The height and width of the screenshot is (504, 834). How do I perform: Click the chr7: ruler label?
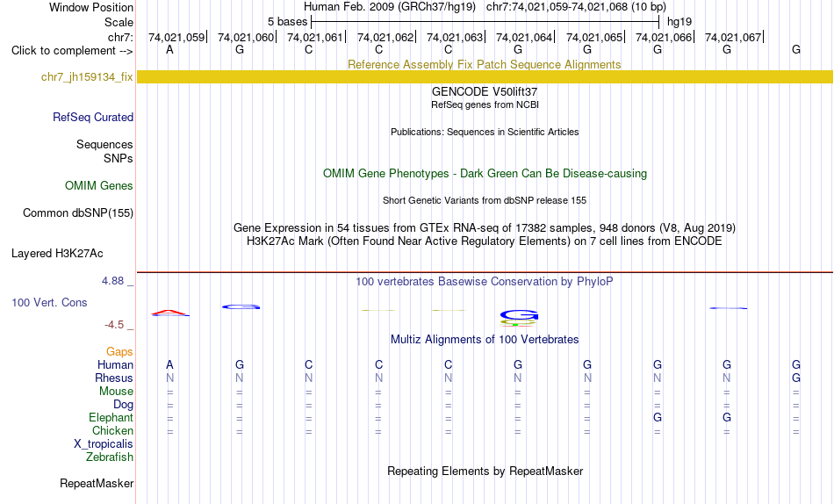point(121,37)
